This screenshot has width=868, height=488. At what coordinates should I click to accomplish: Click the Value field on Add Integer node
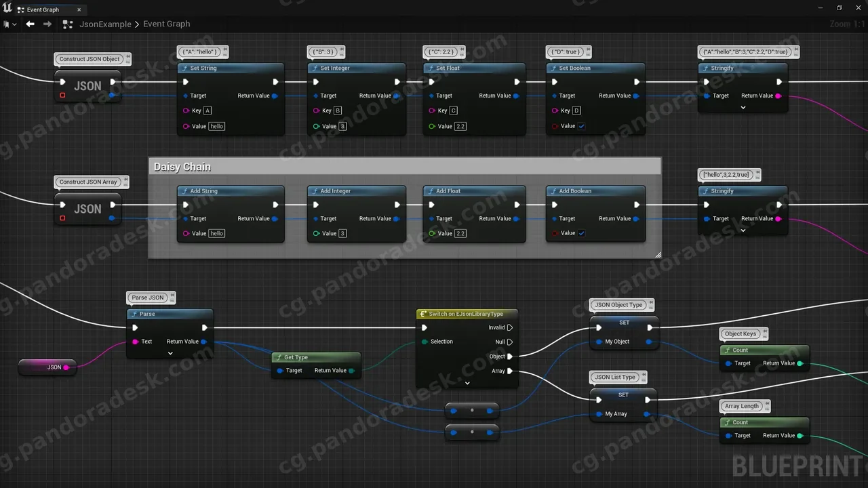point(342,233)
